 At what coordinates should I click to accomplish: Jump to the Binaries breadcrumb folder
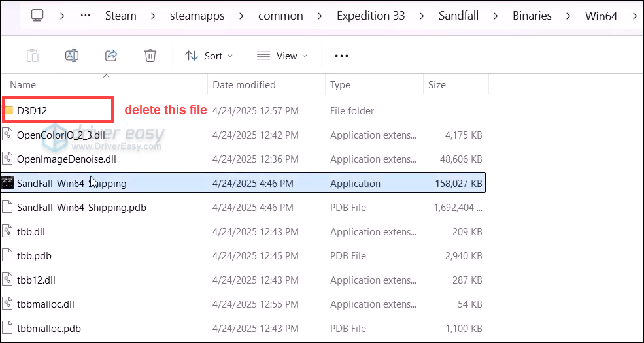click(x=532, y=16)
